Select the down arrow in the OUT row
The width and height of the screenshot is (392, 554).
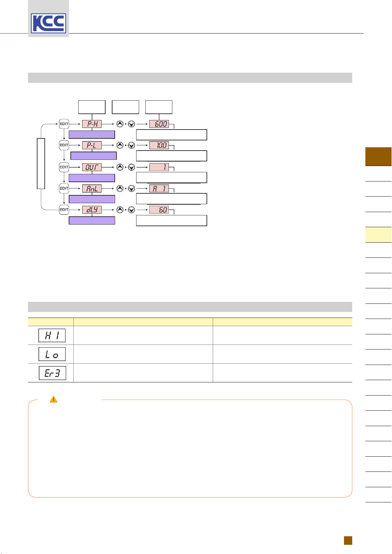(132, 167)
